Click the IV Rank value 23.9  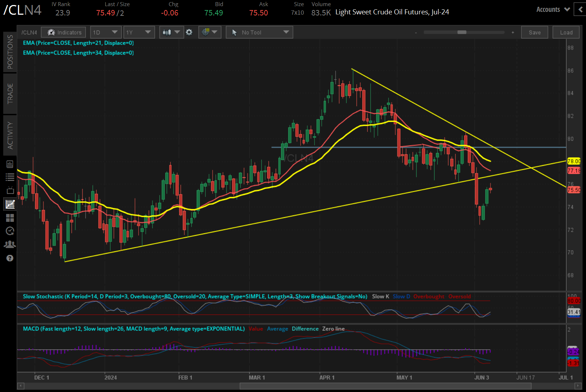tap(63, 13)
